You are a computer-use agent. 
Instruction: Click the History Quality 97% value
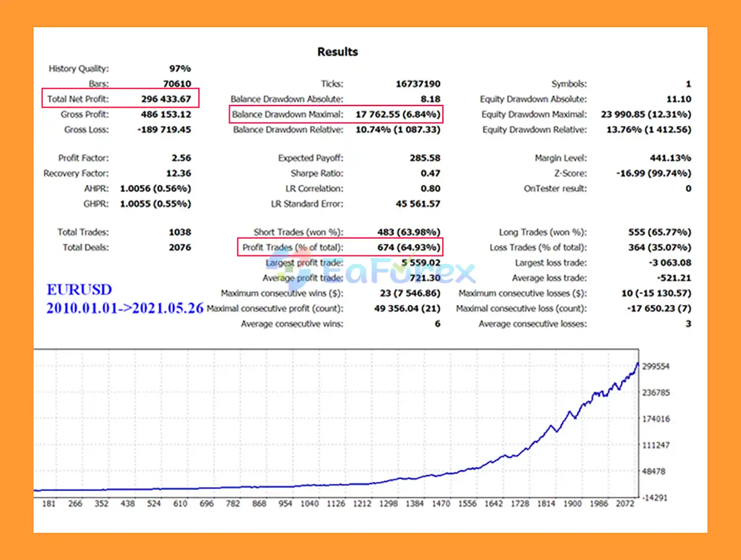coord(180,68)
